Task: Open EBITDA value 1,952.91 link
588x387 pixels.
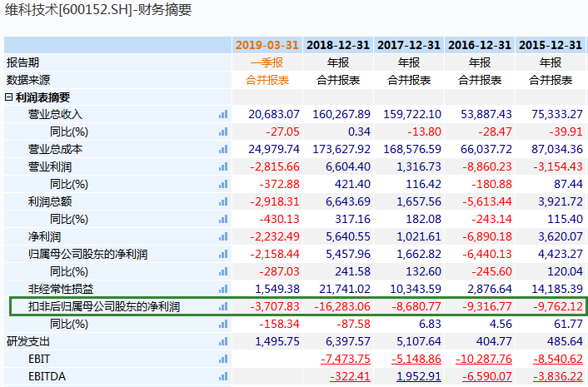Action: click(x=418, y=376)
